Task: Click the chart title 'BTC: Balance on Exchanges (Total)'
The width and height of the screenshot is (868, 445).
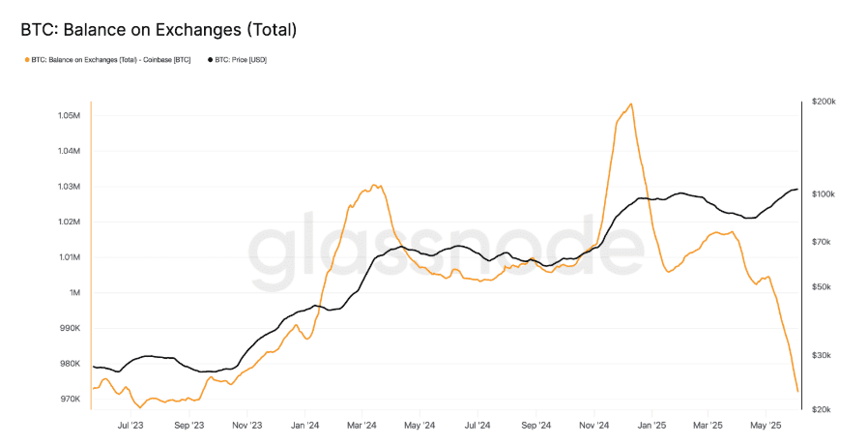Action: click(x=159, y=30)
